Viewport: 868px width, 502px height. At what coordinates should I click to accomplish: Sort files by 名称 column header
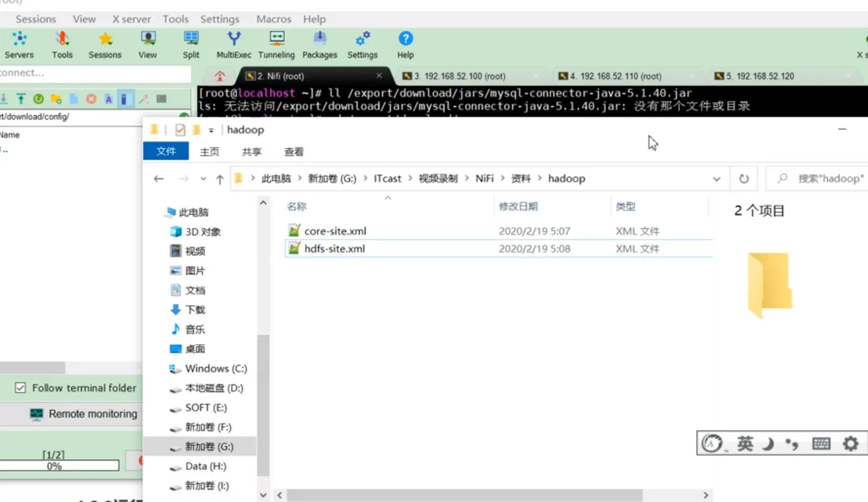click(x=297, y=207)
